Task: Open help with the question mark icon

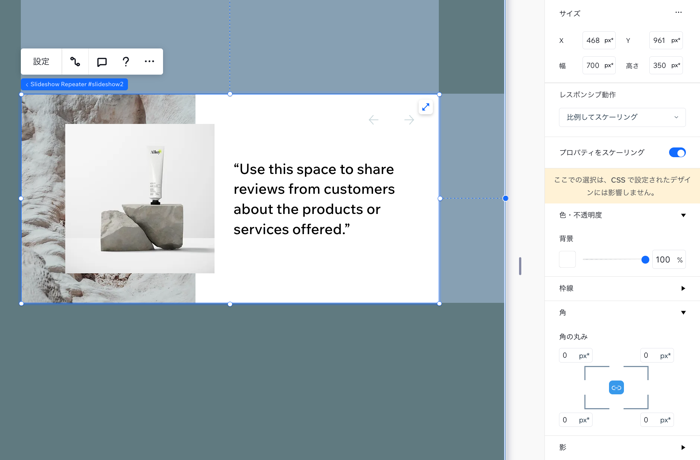Action: pos(126,62)
